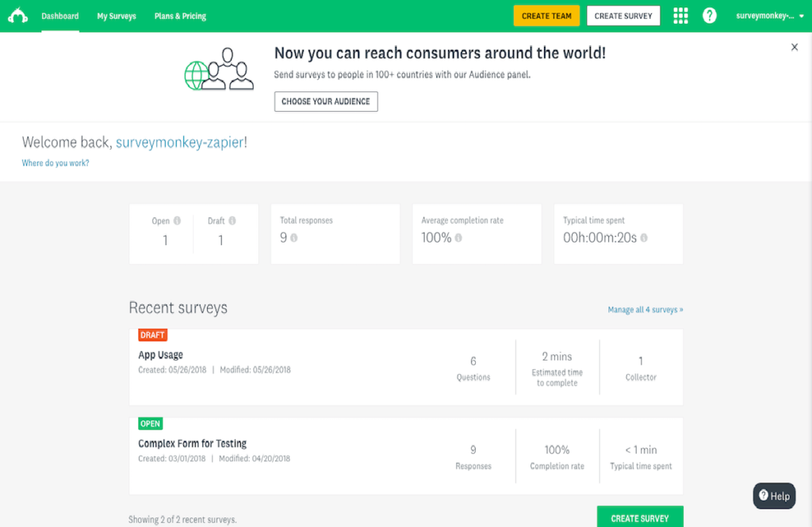Open the App Usage survey

coord(160,354)
